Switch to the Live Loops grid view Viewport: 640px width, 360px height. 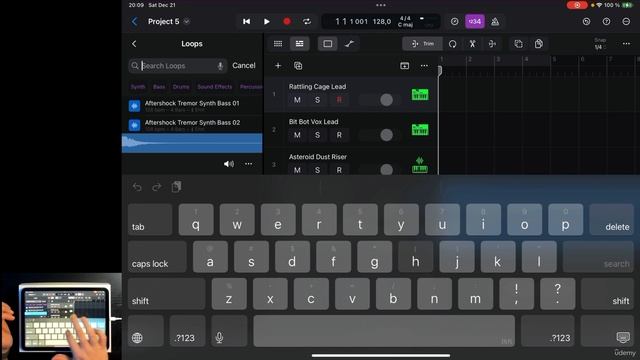(278, 44)
